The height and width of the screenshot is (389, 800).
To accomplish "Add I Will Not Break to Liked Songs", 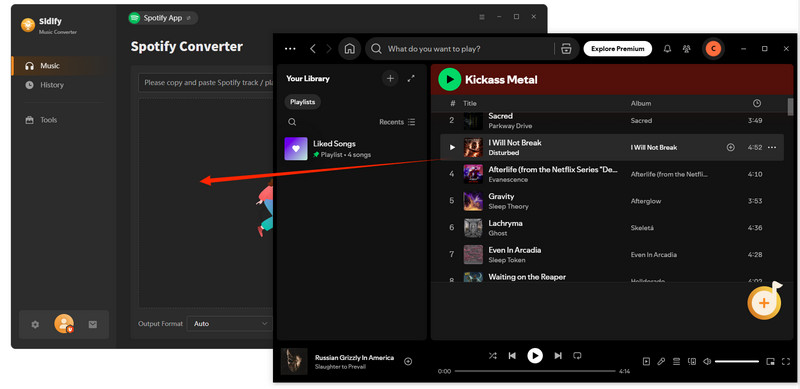I will pyautogui.click(x=731, y=148).
